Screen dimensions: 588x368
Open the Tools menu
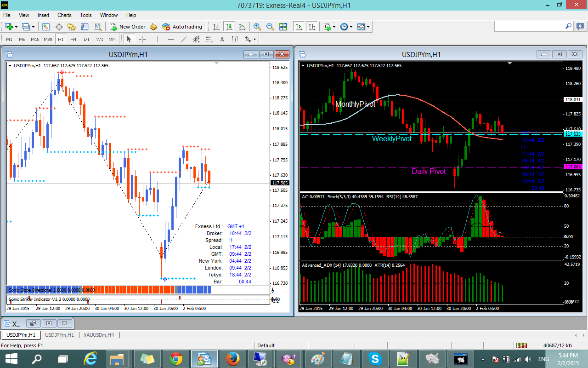click(86, 15)
